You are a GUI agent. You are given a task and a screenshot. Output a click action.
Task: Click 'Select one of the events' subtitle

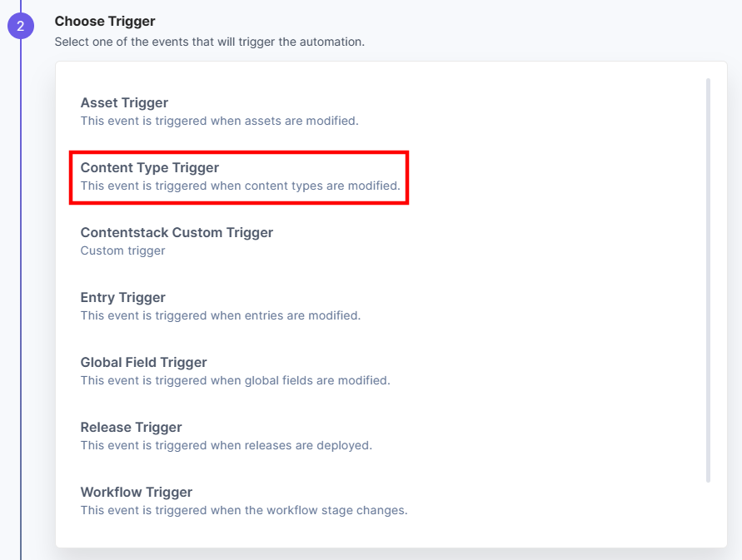(210, 42)
